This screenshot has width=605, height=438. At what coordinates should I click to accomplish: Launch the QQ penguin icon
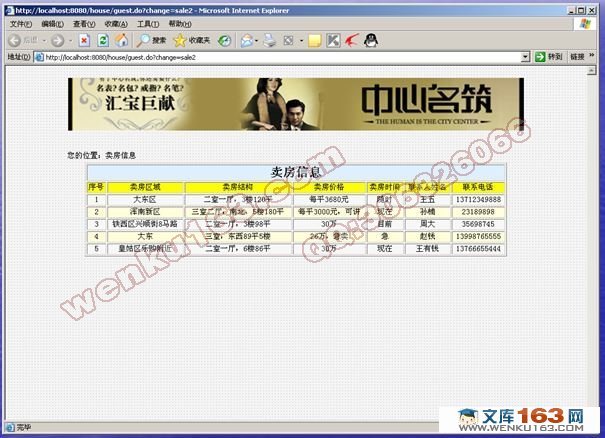[370, 41]
